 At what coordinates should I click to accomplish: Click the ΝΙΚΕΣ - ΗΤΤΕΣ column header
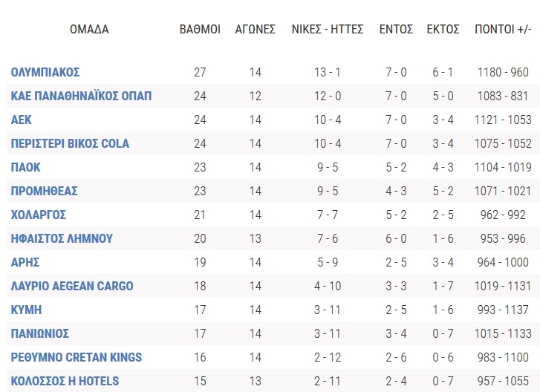tap(328, 29)
